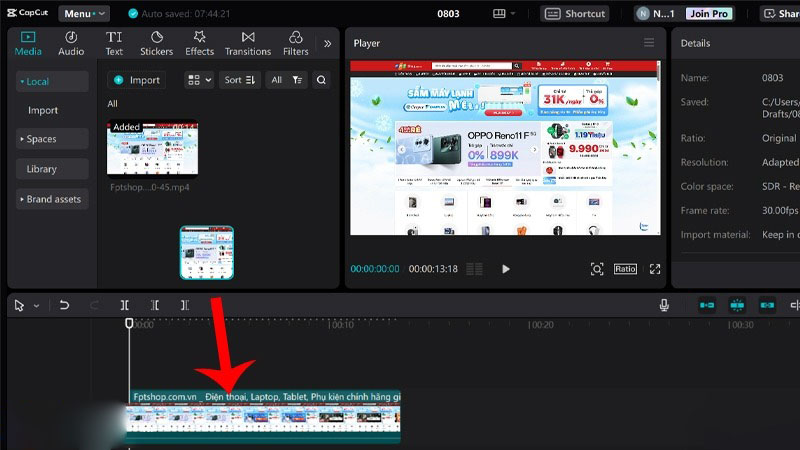Open the filter options icon
Image resolution: width=800 pixels, height=450 pixels.
297,80
